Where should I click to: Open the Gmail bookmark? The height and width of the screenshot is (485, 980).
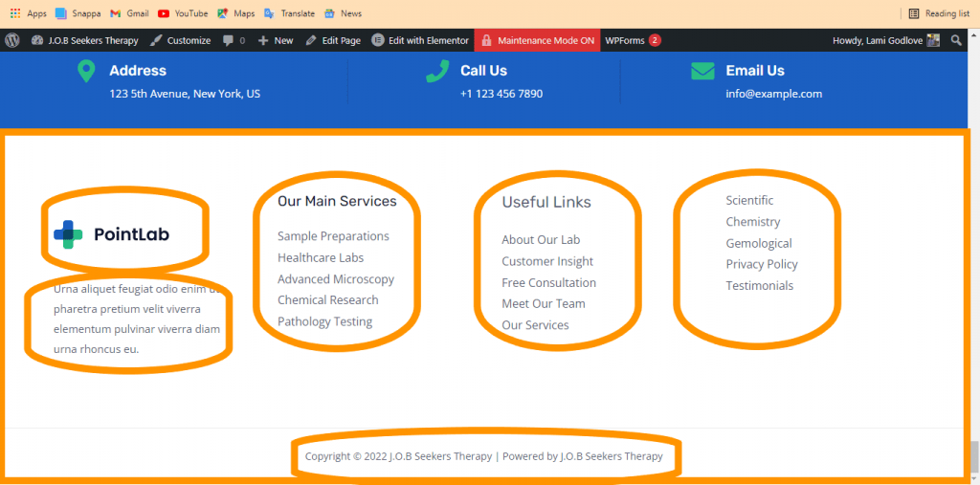click(x=128, y=13)
